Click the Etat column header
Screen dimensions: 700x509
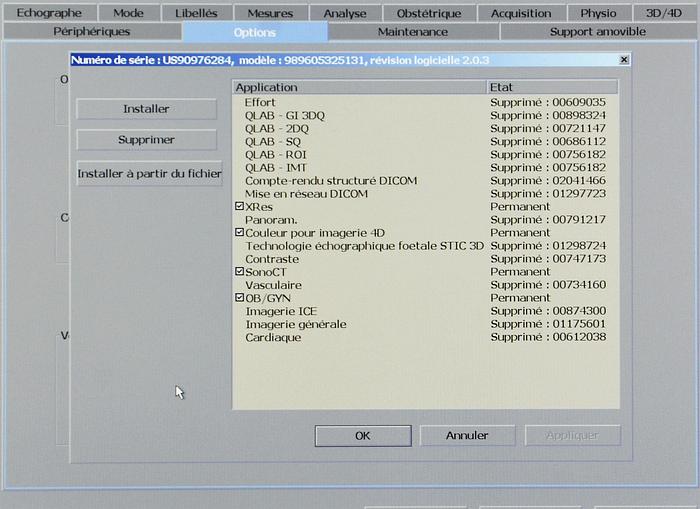[x=551, y=88]
